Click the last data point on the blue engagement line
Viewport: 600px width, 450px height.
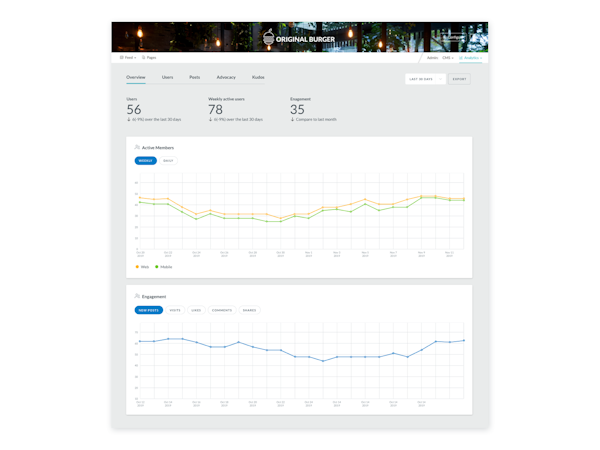point(464,340)
